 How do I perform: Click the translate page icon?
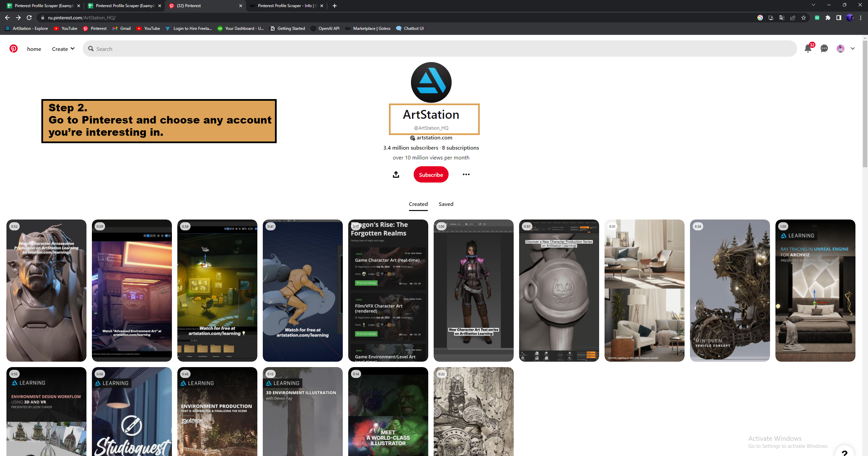click(782, 18)
